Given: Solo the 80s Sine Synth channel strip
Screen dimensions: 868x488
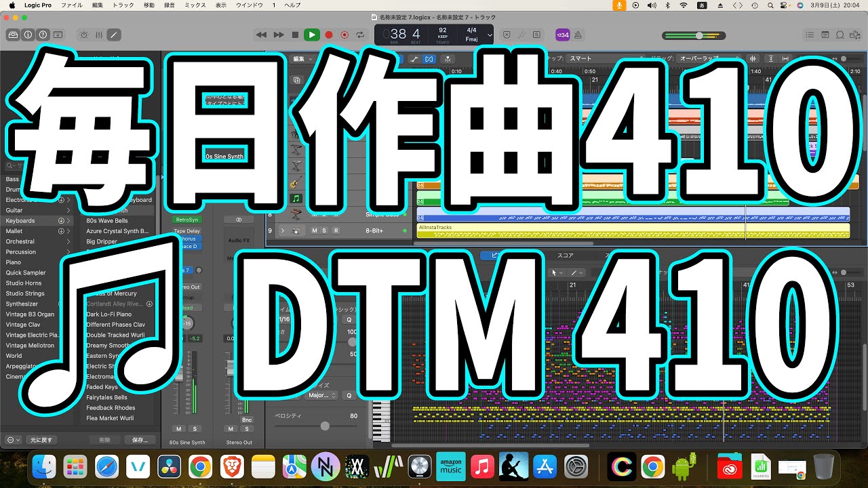Looking at the screenshot, I should 195,429.
